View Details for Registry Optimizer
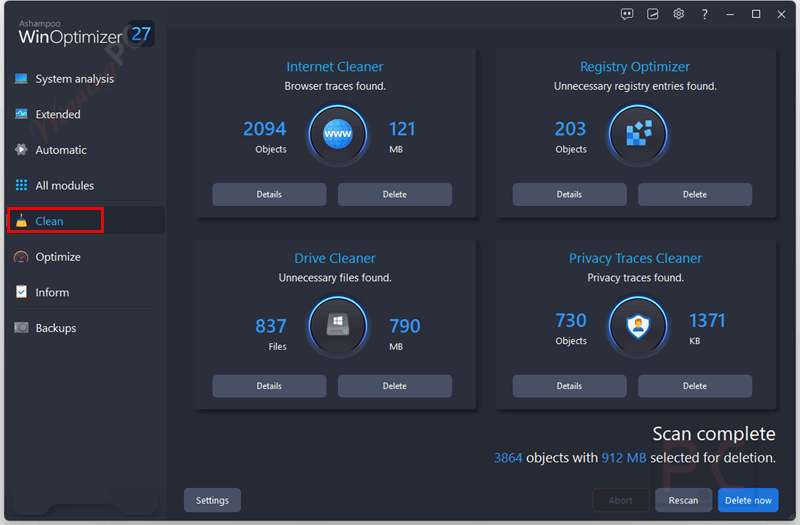 point(569,194)
